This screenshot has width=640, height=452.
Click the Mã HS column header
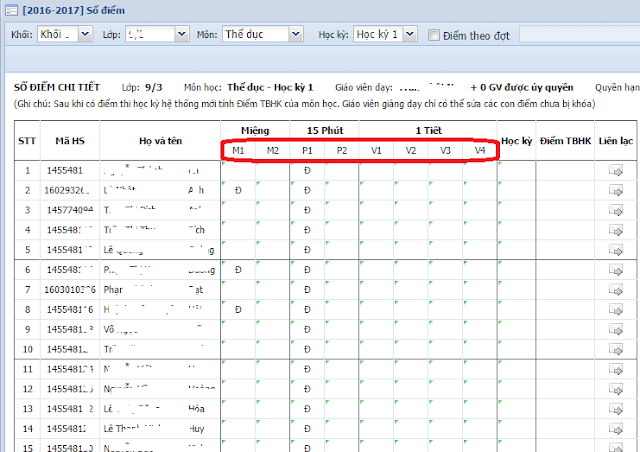pyautogui.click(x=70, y=141)
